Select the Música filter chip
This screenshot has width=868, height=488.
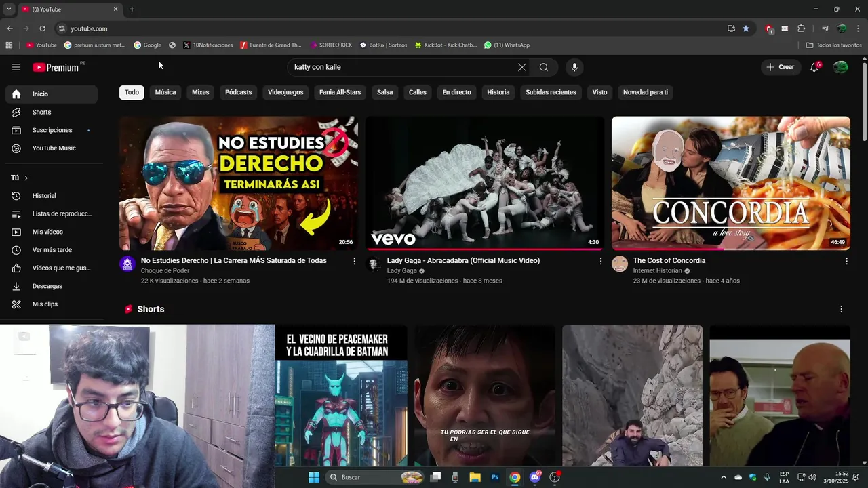click(165, 92)
